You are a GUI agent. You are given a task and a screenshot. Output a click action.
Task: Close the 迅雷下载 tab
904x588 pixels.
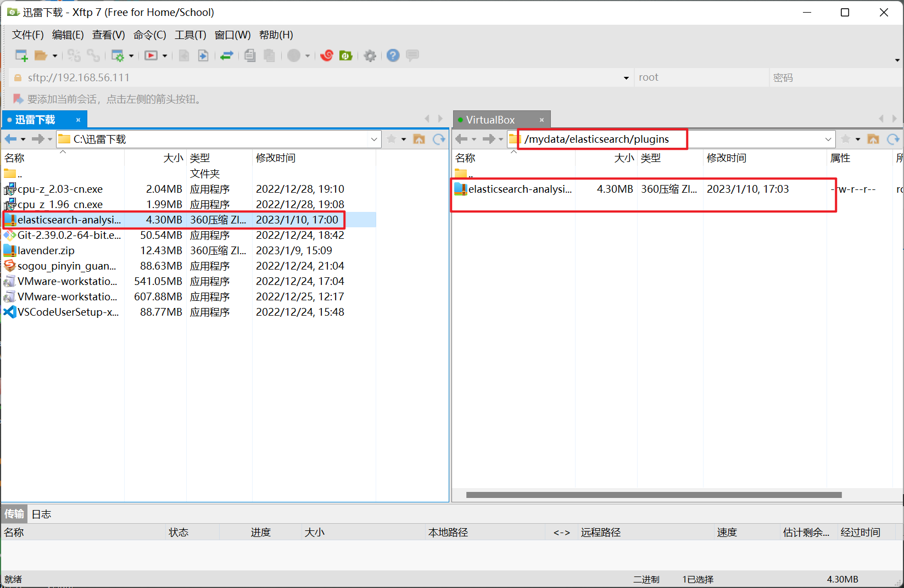78,120
